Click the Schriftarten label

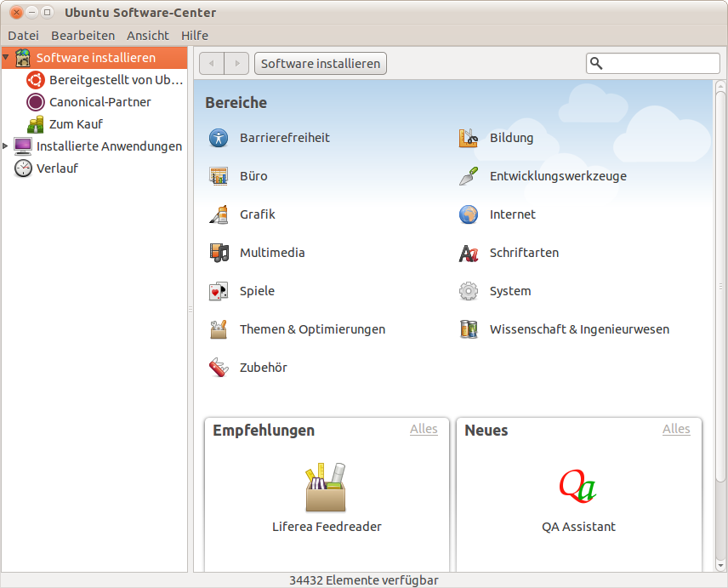click(524, 253)
